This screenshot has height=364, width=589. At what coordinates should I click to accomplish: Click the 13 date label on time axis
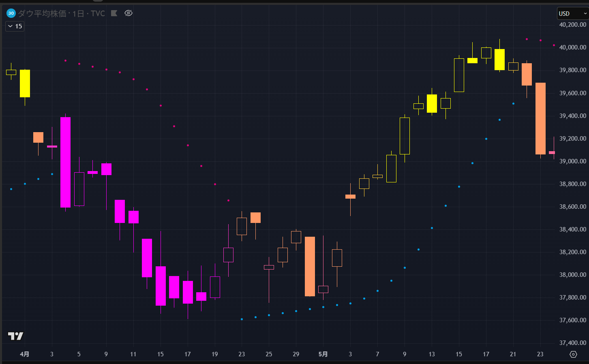pyautogui.click(x=432, y=354)
